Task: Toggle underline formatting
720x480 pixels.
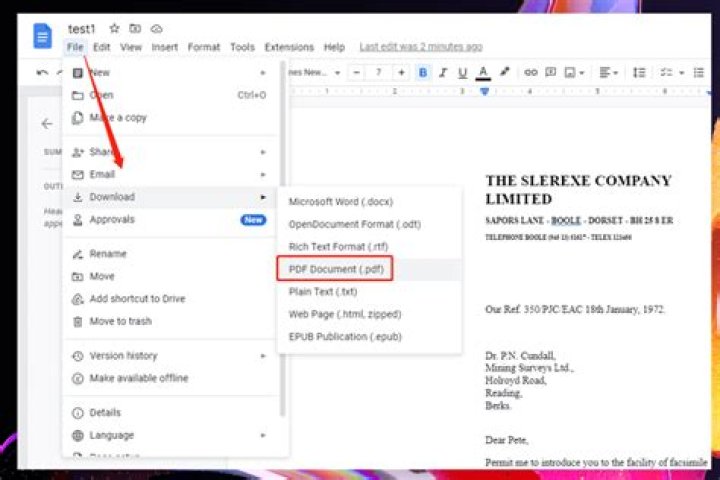Action: pyautogui.click(x=462, y=73)
